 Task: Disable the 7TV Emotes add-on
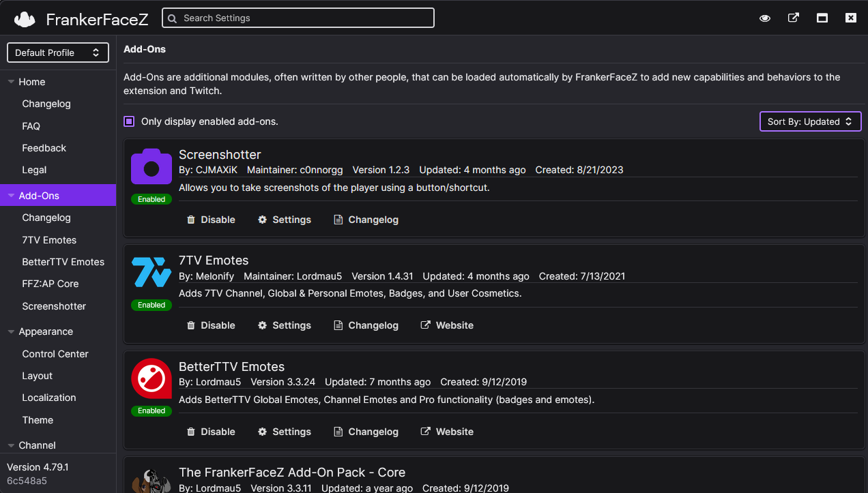(211, 325)
